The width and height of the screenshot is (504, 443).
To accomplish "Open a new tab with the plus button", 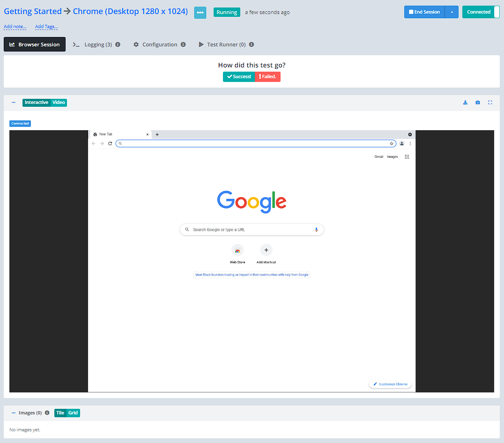I will [157, 134].
